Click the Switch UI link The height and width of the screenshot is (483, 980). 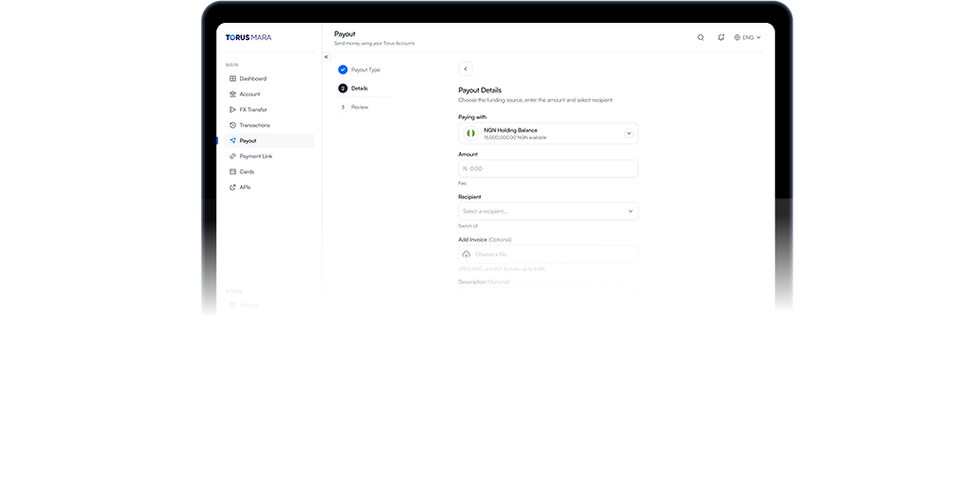tap(468, 226)
